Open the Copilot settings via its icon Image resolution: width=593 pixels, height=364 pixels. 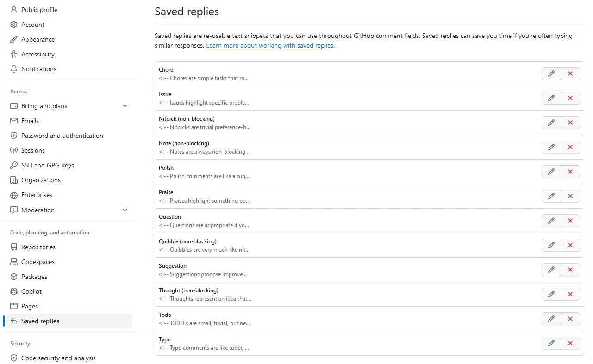pyautogui.click(x=14, y=291)
